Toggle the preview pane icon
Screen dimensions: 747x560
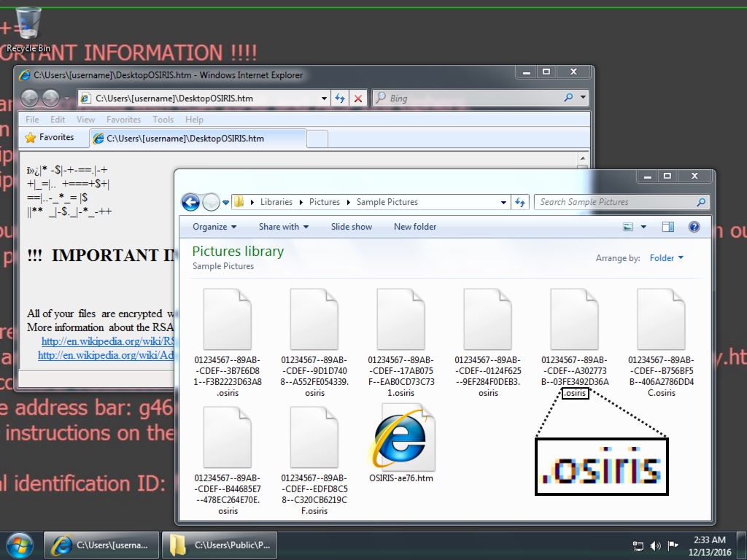[667, 227]
